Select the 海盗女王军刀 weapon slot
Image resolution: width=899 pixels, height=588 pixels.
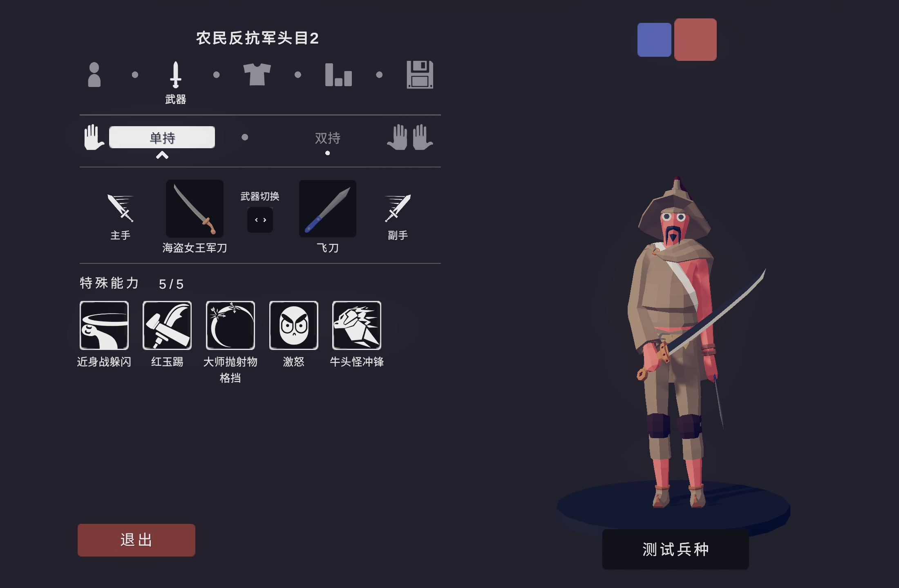[195, 209]
